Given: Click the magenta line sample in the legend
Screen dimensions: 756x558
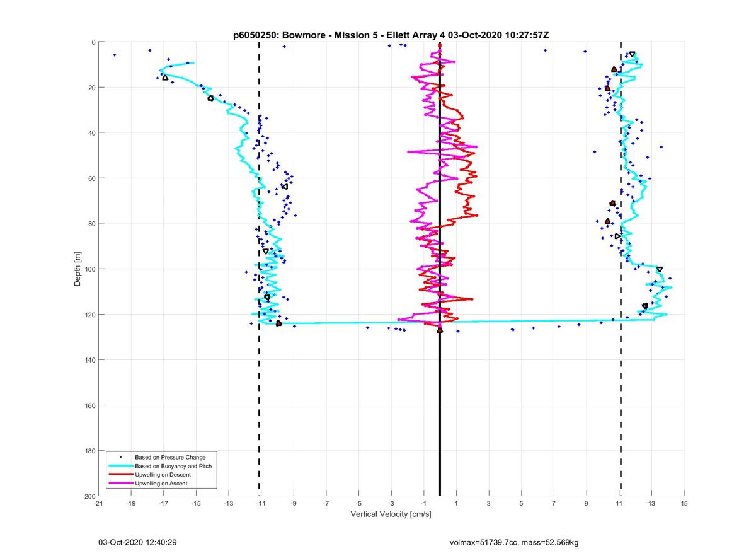Looking at the screenshot, I should point(120,483).
